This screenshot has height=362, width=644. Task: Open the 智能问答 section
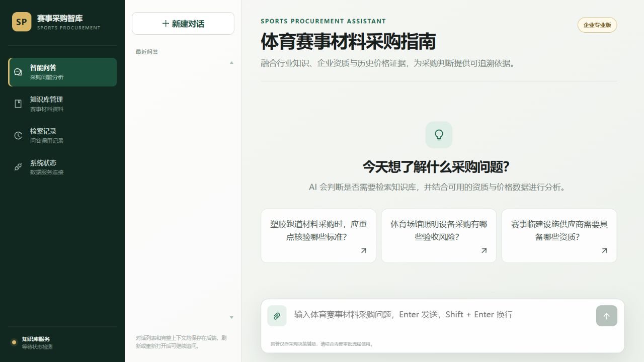coord(62,72)
